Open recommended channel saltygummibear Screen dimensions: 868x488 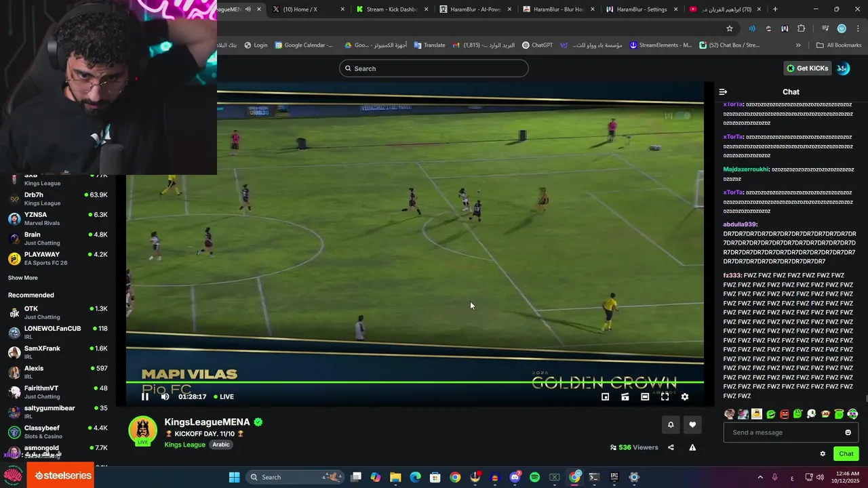[58, 412]
